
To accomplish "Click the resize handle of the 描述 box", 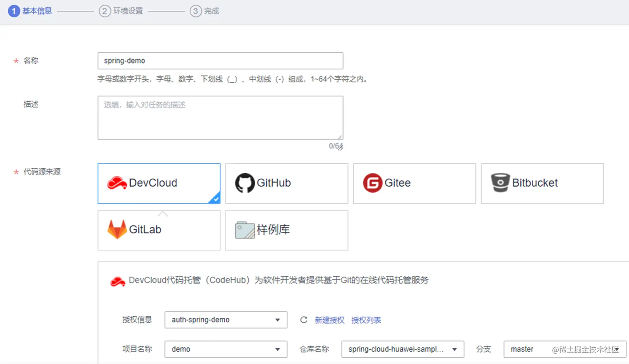I will pyautogui.click(x=340, y=137).
